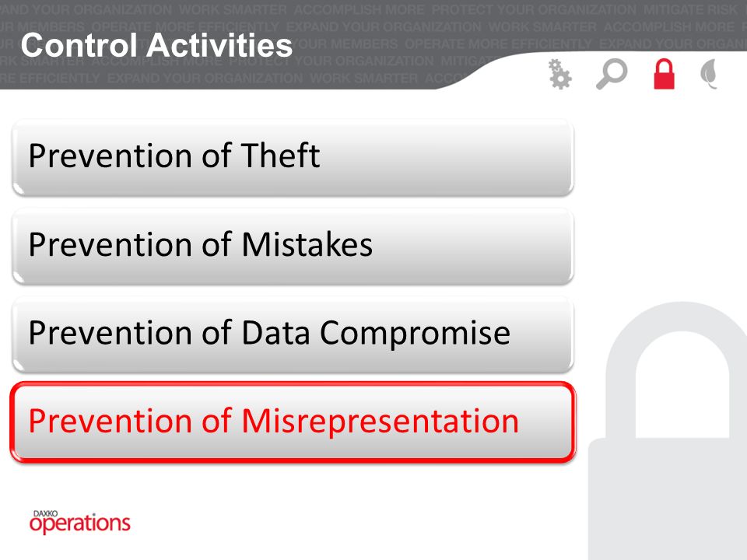This screenshot has height=560, width=747.
Task: Click the highlighted Prevention of Misrepresentation box
Action: click(293, 422)
